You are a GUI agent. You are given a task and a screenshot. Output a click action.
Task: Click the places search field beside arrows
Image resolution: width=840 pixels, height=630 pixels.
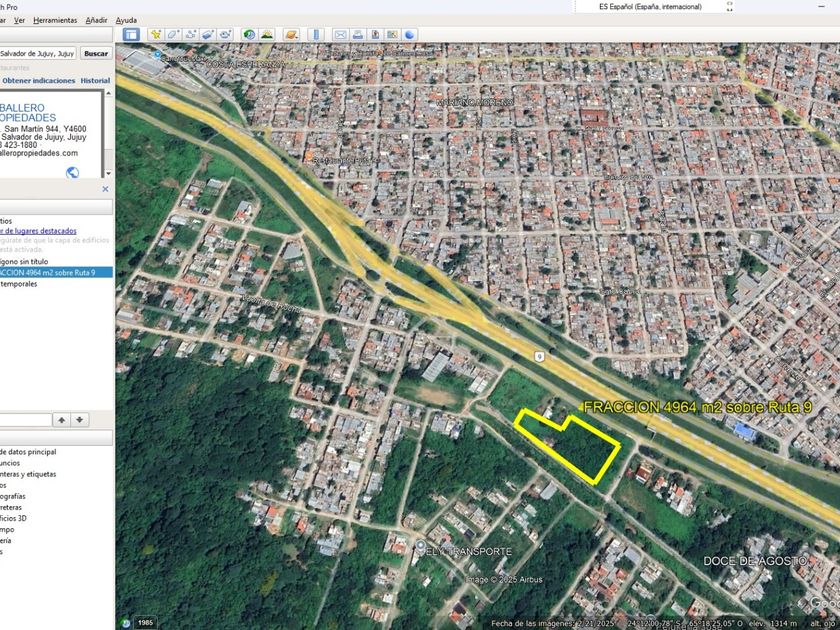(26, 420)
